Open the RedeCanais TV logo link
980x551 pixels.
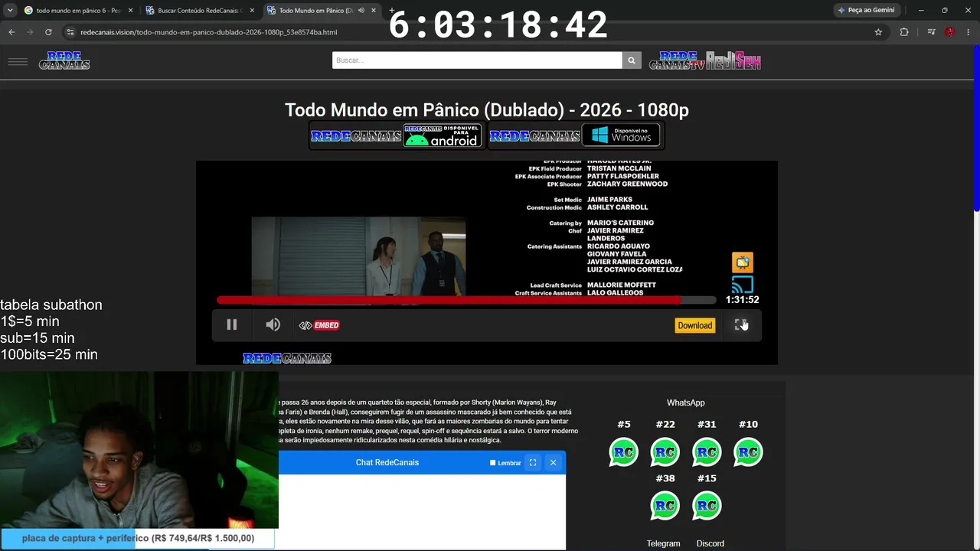pos(677,60)
